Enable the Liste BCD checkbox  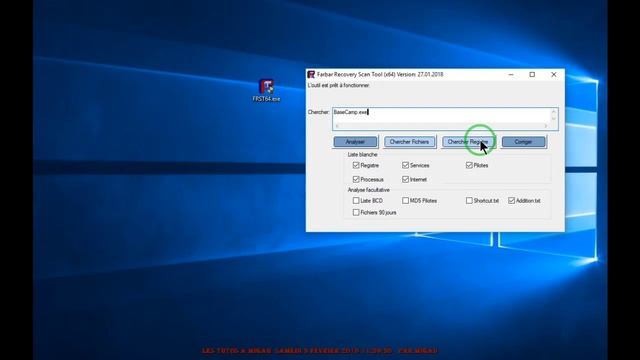(356, 200)
